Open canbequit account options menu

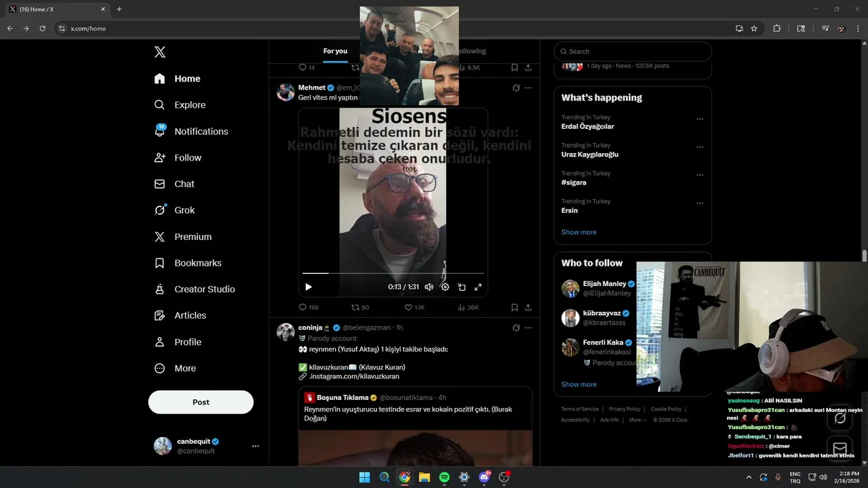click(x=256, y=446)
